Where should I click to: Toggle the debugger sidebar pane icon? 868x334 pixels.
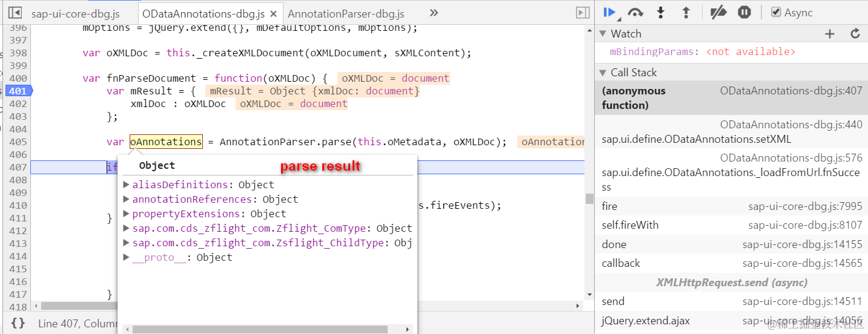583,13
